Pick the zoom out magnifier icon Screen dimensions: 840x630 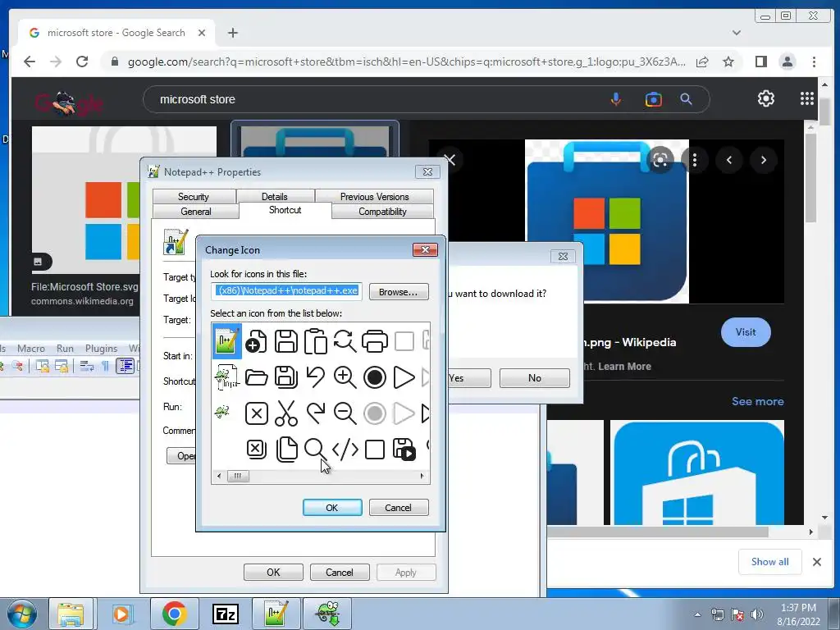pyautogui.click(x=345, y=413)
